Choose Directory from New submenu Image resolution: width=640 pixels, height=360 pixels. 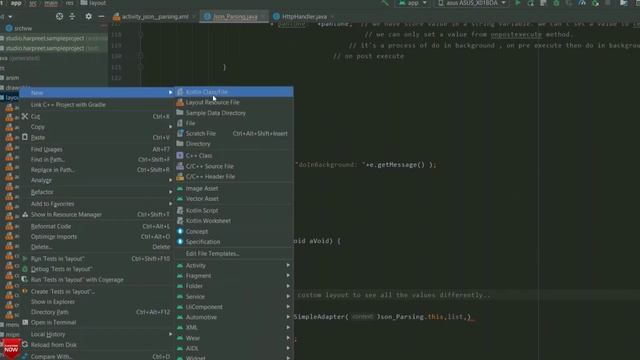tap(234, 144)
